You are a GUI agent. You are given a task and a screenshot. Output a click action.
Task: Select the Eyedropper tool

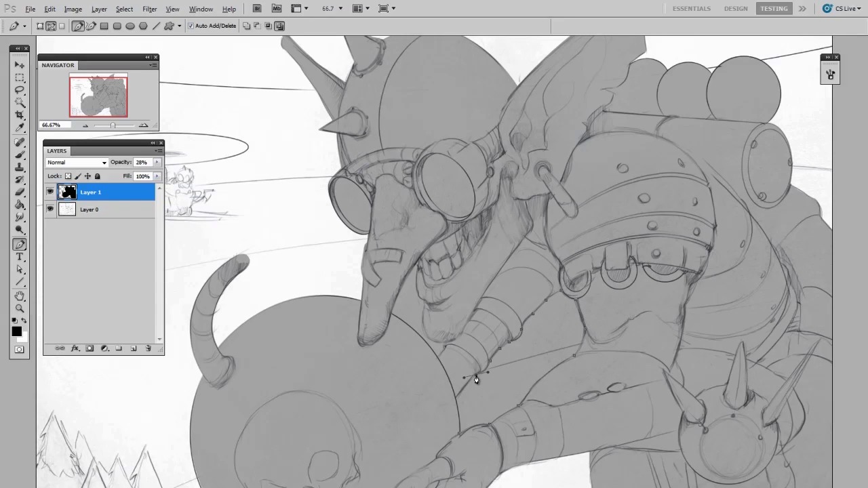pyautogui.click(x=20, y=127)
